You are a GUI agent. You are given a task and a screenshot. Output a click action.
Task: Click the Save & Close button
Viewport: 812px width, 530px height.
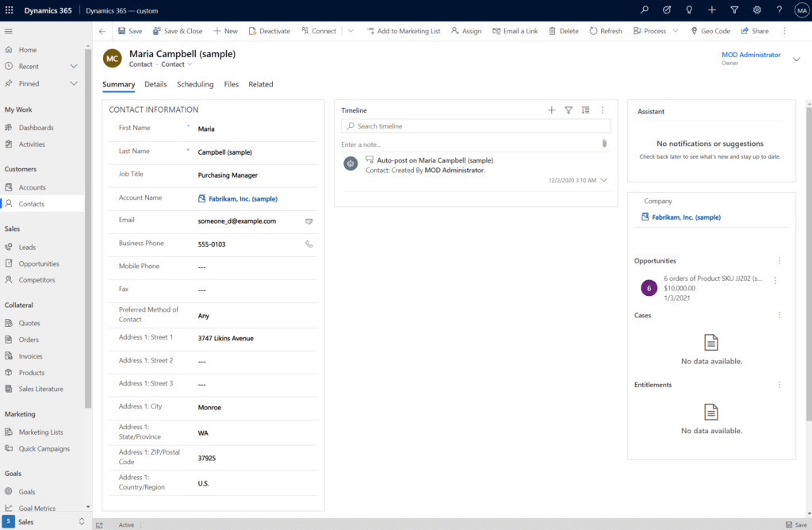[x=177, y=31]
